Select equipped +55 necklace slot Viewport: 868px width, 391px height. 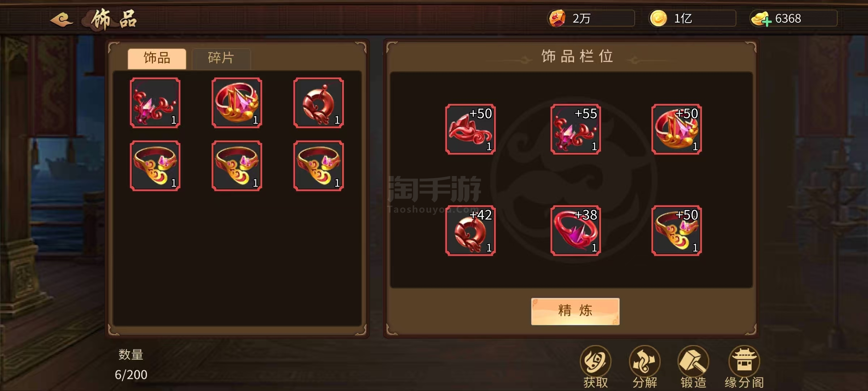[575, 129]
